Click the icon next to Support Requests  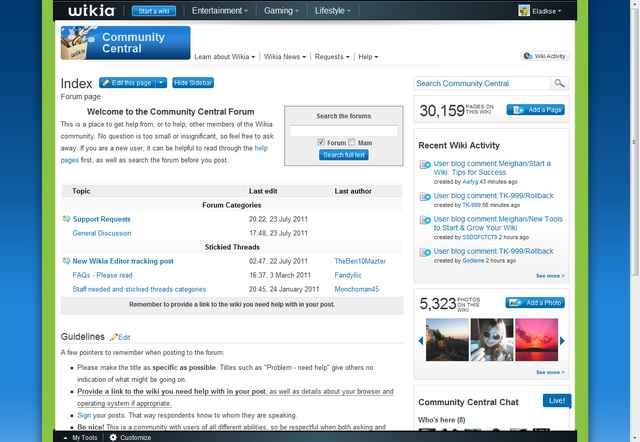(67, 219)
